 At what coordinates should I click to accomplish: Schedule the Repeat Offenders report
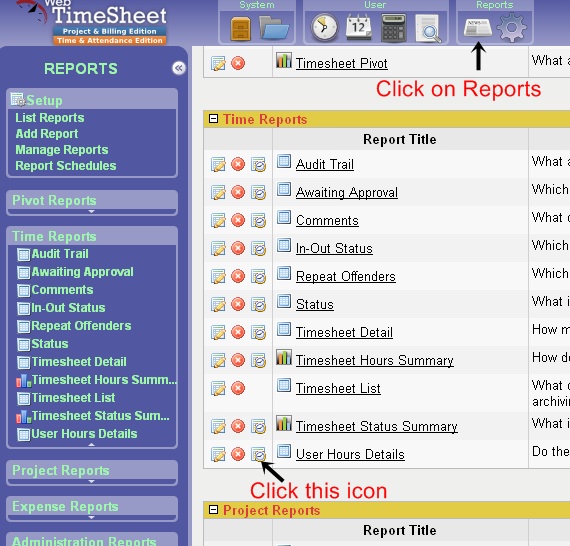pos(258,276)
